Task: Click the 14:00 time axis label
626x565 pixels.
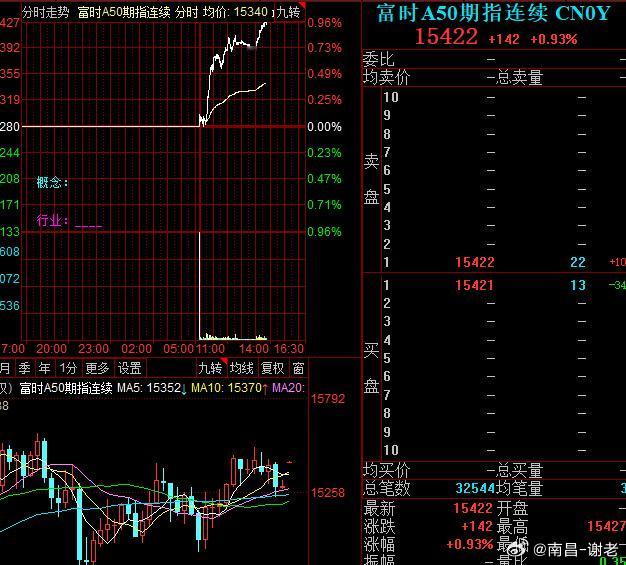Action: coord(254,349)
